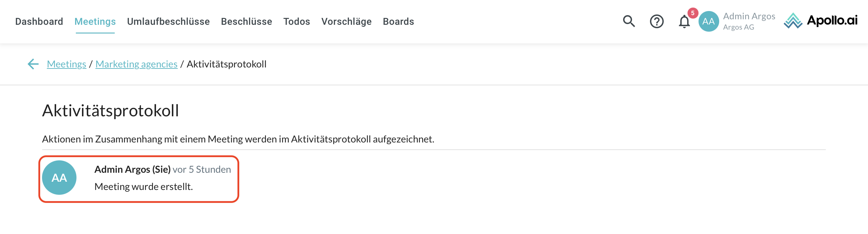Image resolution: width=868 pixels, height=234 pixels.
Task: Click the AA user avatar in header
Action: point(709,21)
